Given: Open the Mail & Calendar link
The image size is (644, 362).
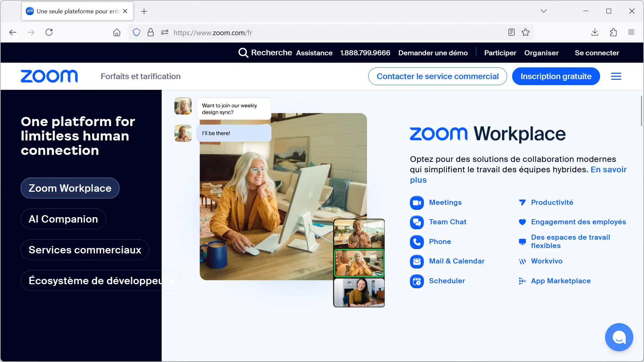Looking at the screenshot, I should point(457,261).
